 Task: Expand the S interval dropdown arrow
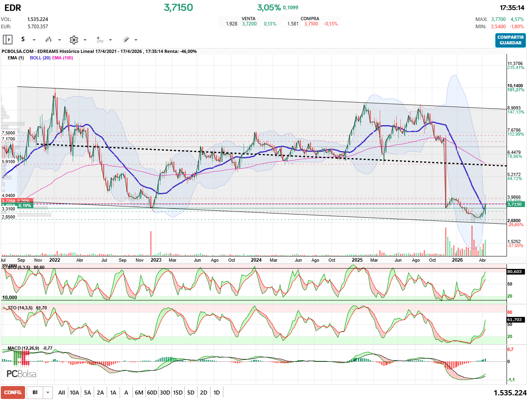pos(34,40)
